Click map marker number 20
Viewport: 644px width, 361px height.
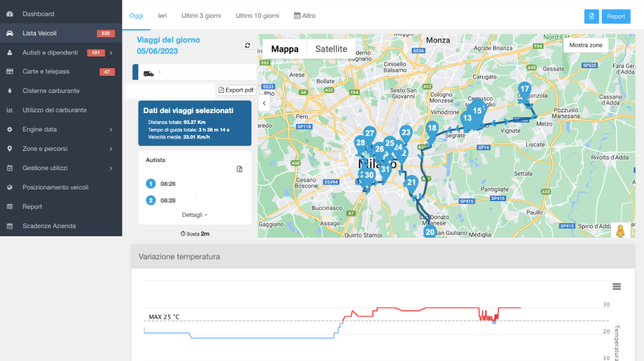(x=430, y=231)
